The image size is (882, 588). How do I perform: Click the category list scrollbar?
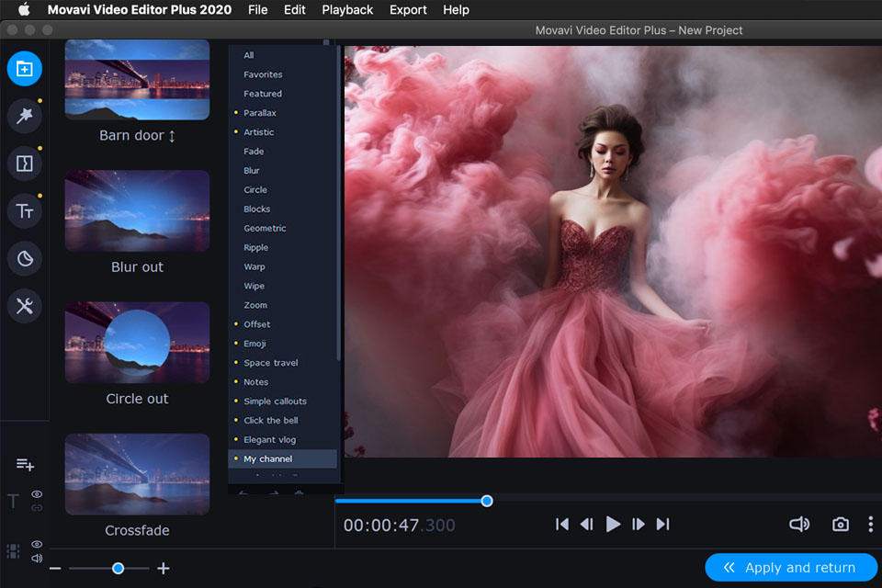tap(339, 202)
